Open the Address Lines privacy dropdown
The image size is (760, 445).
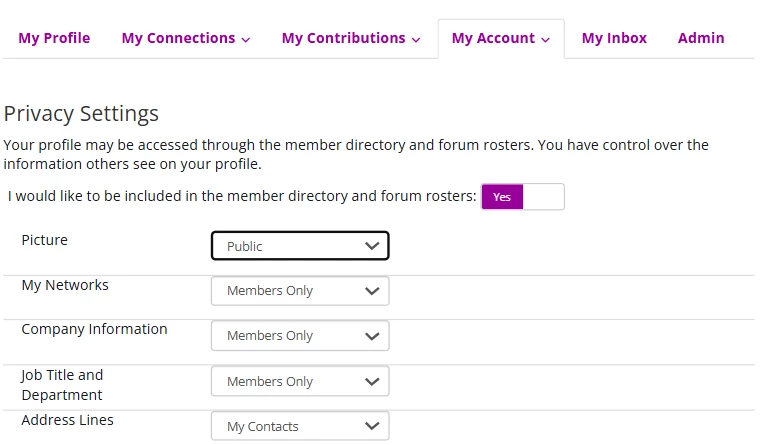(x=299, y=426)
